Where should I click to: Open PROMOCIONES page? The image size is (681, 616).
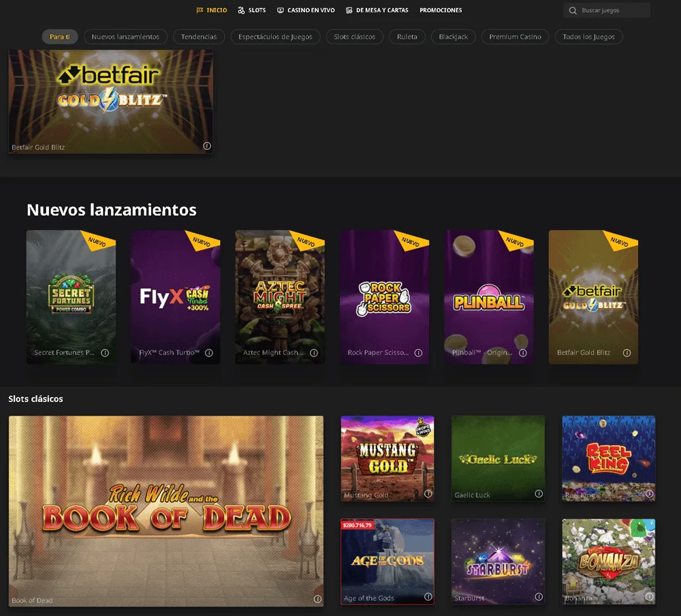click(x=441, y=10)
